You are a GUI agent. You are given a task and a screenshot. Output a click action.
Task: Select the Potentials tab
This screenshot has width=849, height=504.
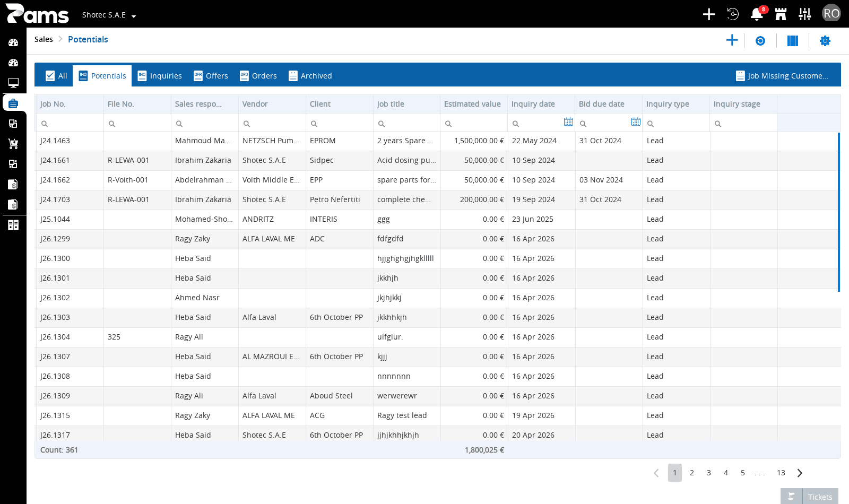click(102, 76)
